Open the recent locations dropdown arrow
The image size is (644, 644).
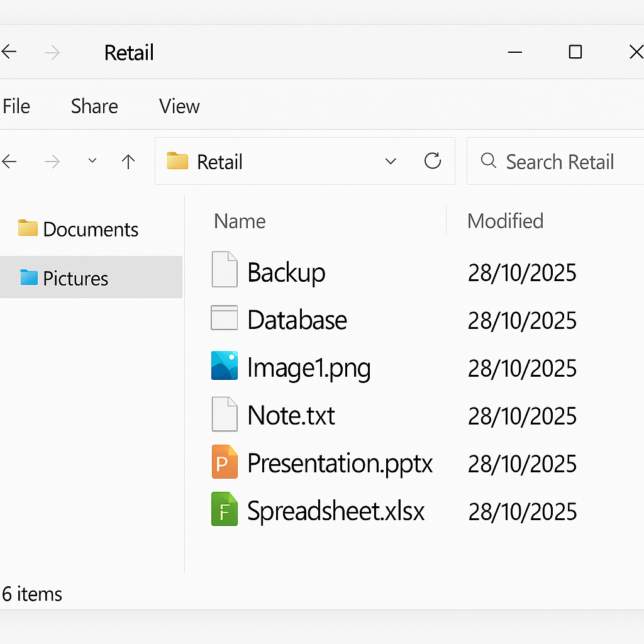92,162
